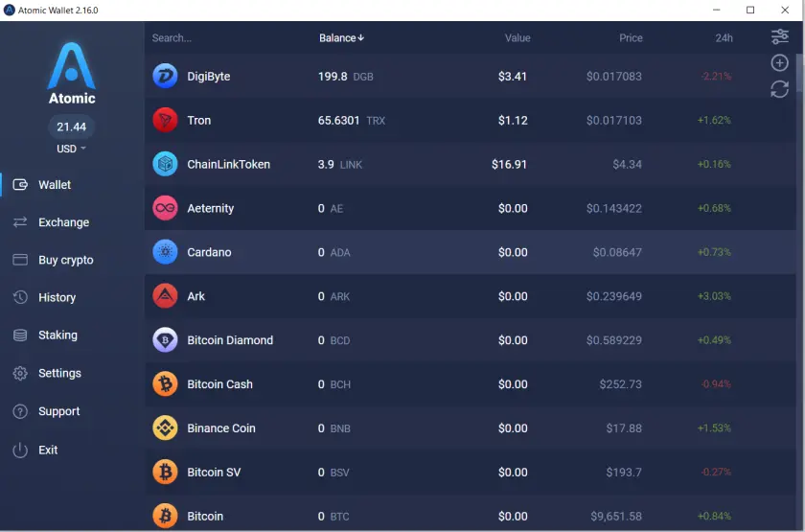The height and width of the screenshot is (532, 805).
Task: Click the 199.8 DGB balance
Action: 346,77
